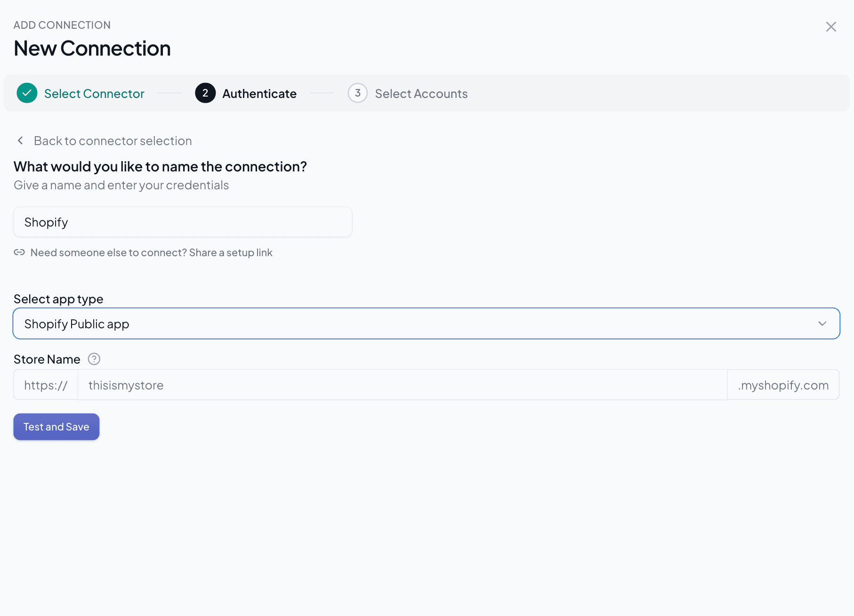Click the https:// prefix text
854x616 pixels.
46,385
